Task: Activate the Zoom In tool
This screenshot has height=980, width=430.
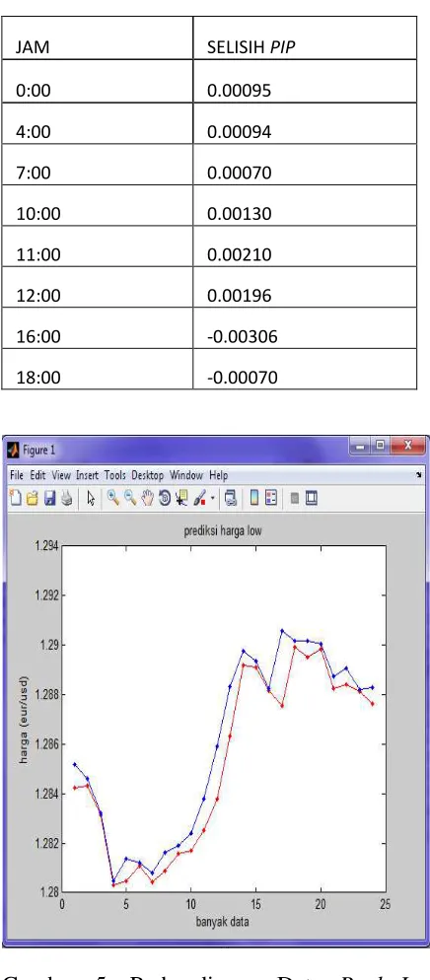Action: tap(113, 498)
